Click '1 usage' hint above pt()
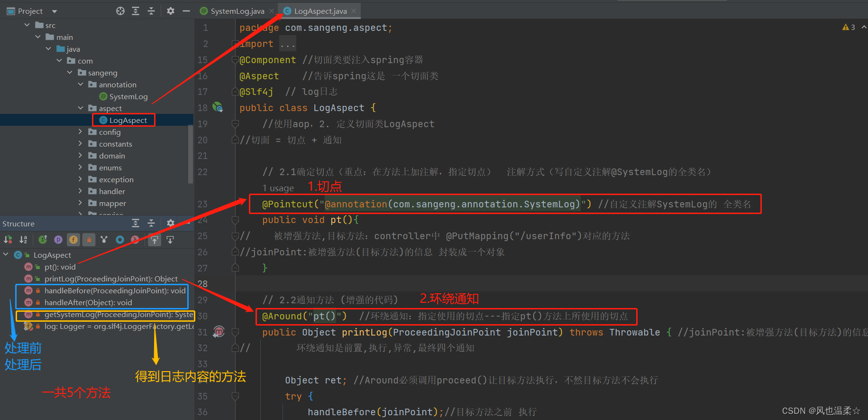The width and height of the screenshot is (868, 420). (278, 188)
